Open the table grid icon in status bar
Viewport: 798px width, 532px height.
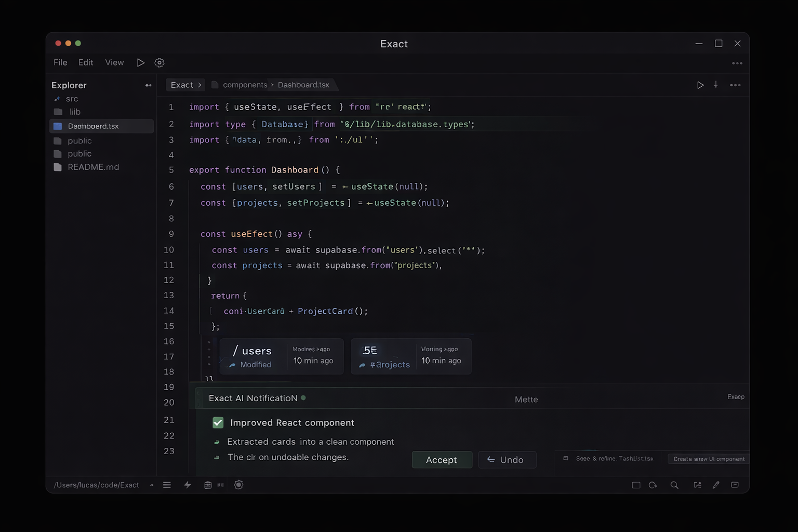coord(208,485)
